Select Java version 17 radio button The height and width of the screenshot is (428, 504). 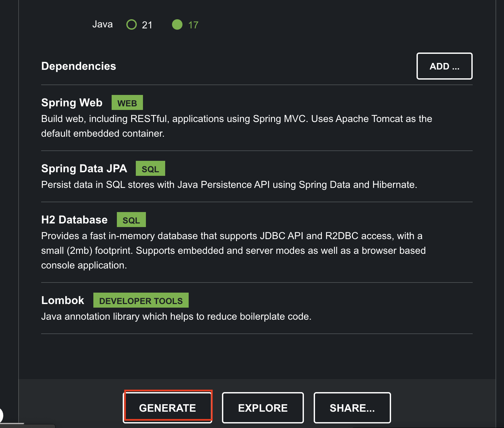pos(177,24)
